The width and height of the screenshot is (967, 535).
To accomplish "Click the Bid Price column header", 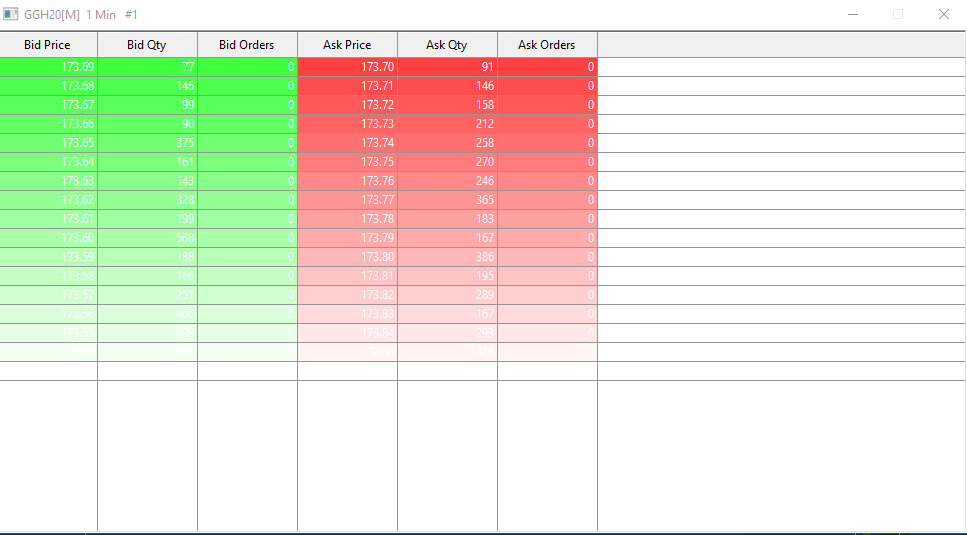I will [x=48, y=45].
